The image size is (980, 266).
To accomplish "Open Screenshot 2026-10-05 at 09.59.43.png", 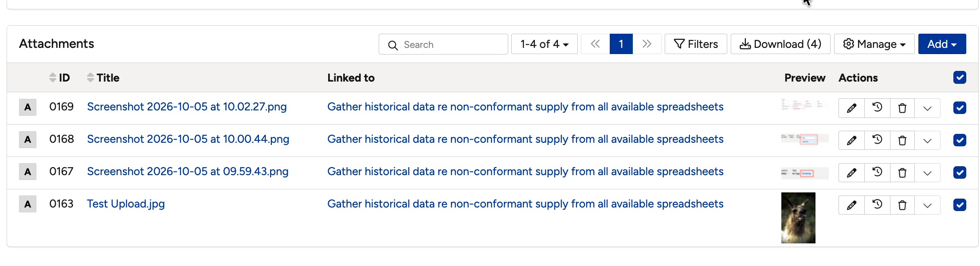I will point(188,172).
